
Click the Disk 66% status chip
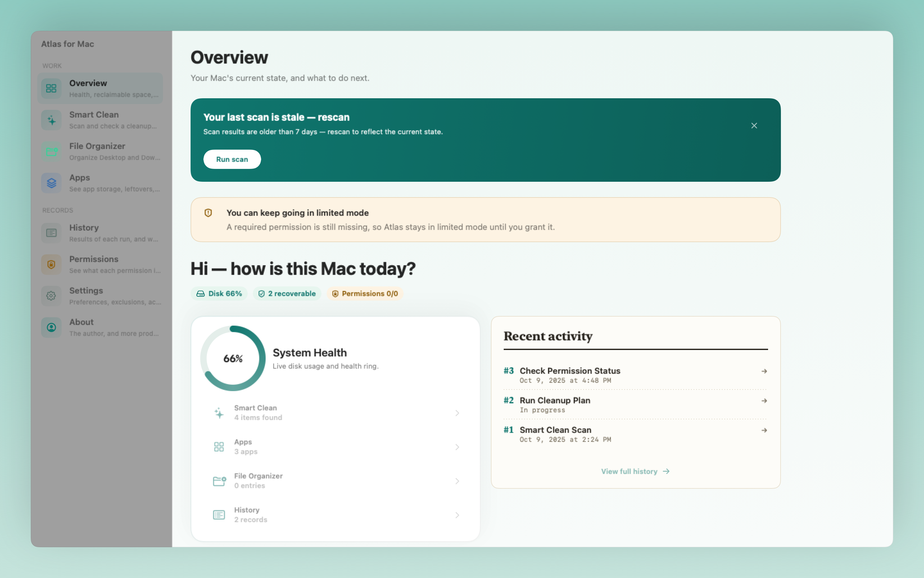219,293
